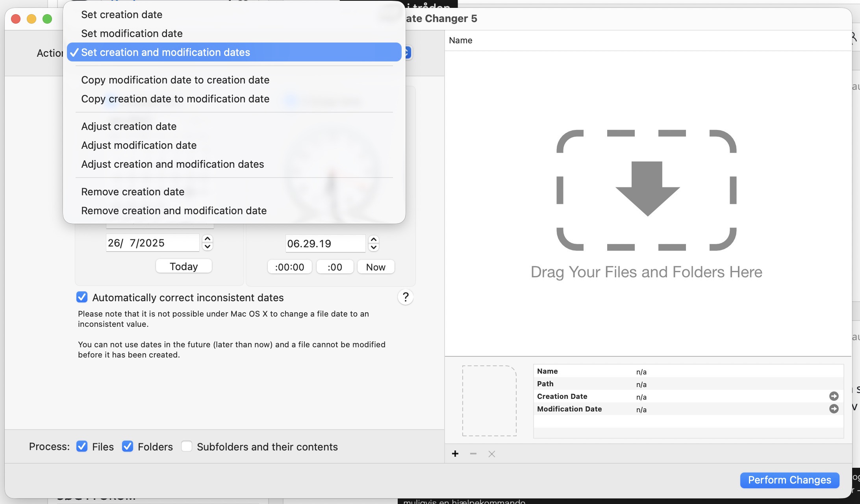Uncheck Automatically correct inconsistent dates
The height and width of the screenshot is (504, 860).
(82, 297)
